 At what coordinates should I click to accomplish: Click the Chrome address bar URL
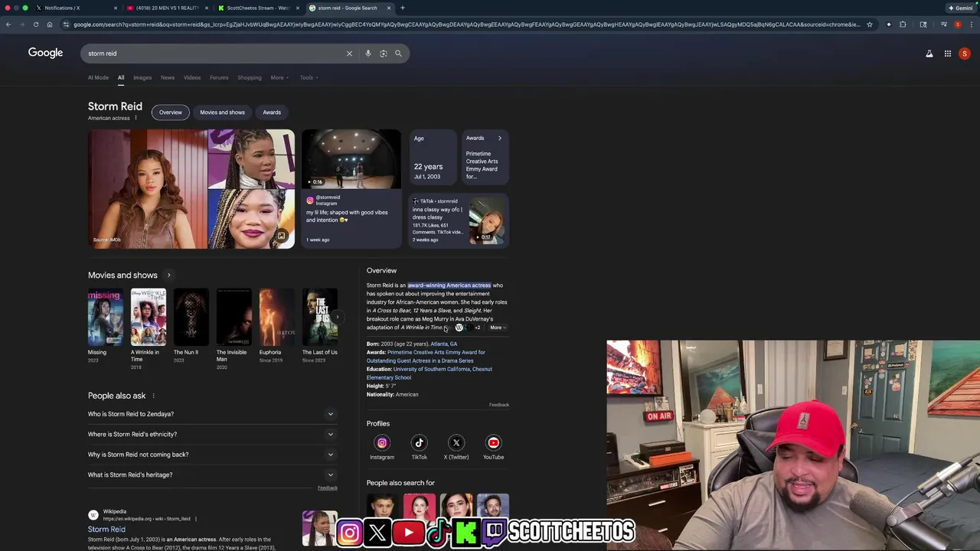click(x=467, y=24)
